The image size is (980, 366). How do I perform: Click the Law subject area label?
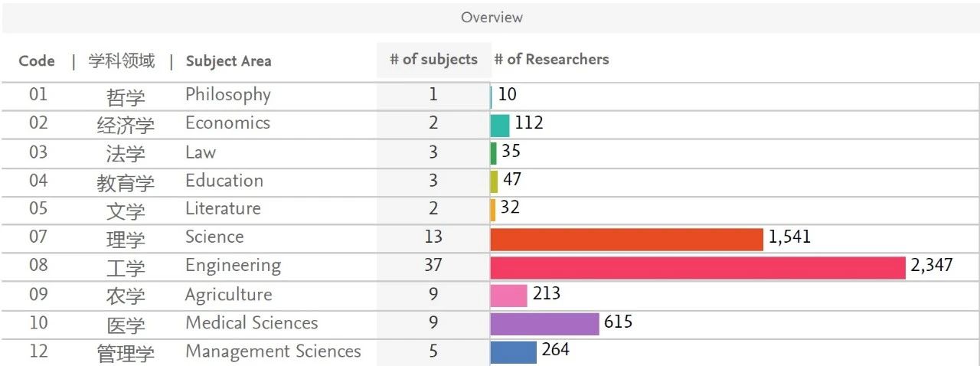coord(201,152)
